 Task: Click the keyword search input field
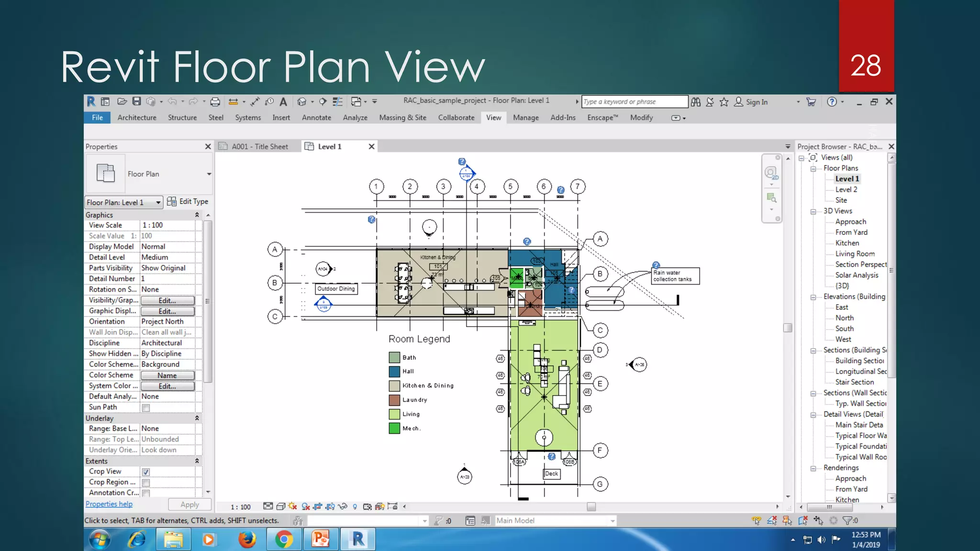tap(635, 102)
